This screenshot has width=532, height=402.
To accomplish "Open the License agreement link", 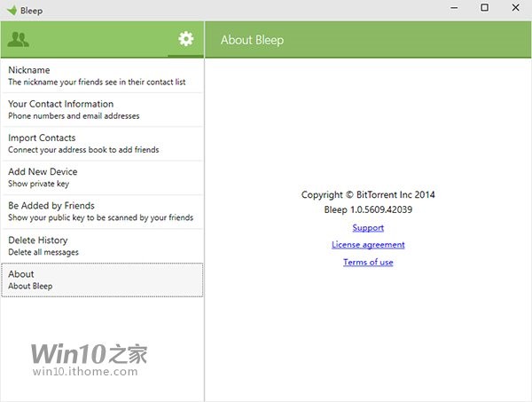I will click(368, 244).
